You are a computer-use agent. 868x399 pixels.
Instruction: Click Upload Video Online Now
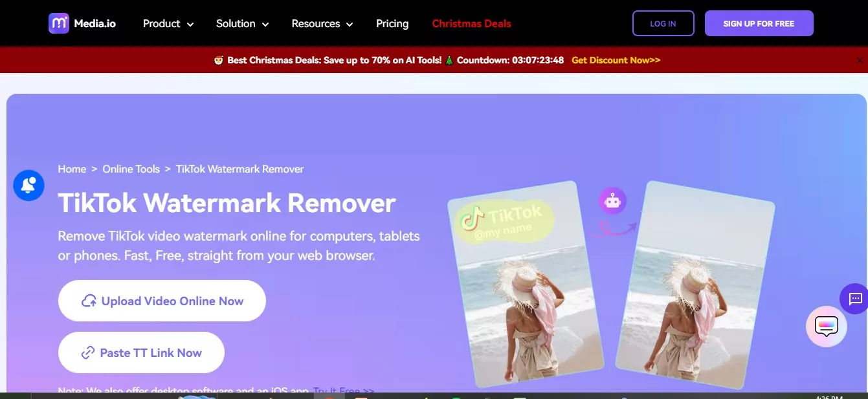(162, 301)
